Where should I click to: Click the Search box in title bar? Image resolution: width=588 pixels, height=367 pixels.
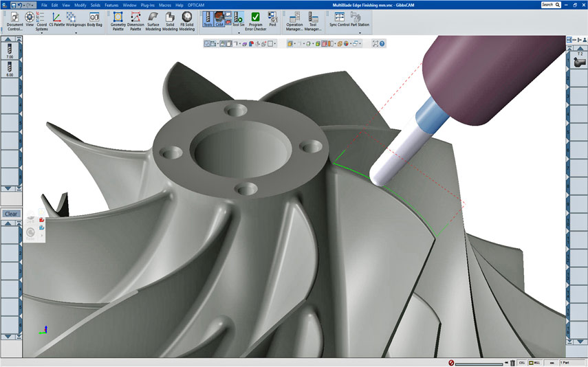click(547, 5)
